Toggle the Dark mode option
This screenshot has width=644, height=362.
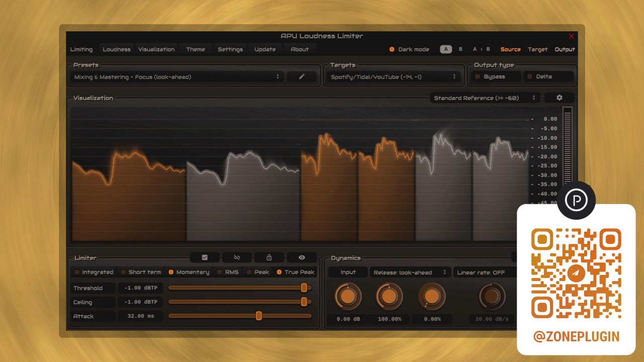point(409,49)
